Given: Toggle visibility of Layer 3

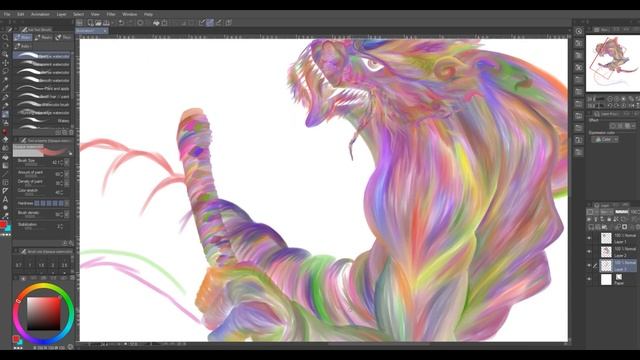Looking at the screenshot, I should pyautogui.click(x=589, y=265).
